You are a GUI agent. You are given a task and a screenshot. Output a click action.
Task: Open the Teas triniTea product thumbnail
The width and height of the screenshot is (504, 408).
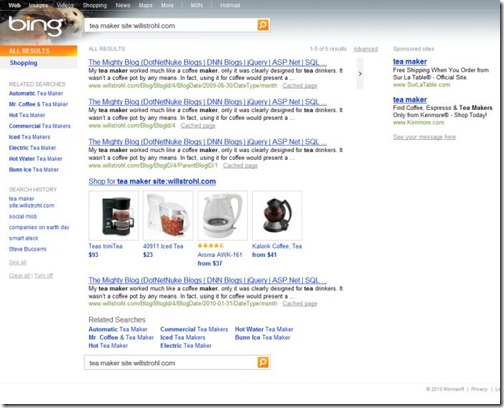(113, 215)
